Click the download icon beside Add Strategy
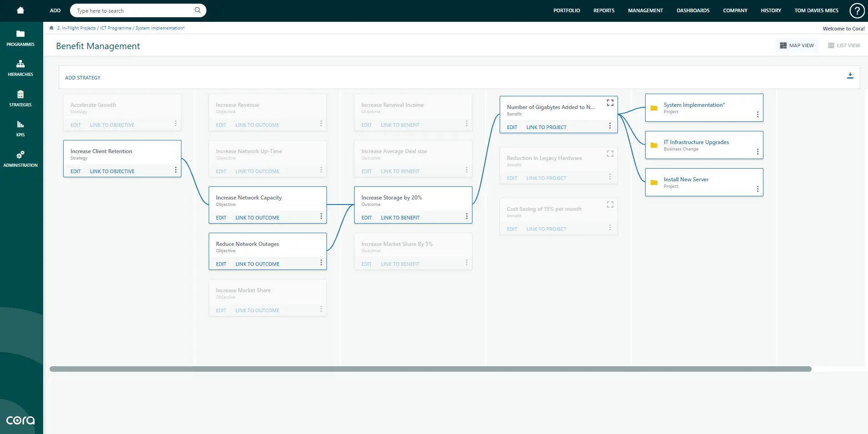The height and width of the screenshot is (434, 868). [850, 76]
